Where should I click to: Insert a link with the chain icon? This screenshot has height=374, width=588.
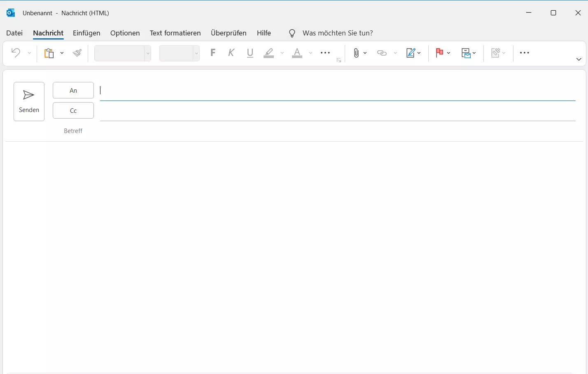[x=382, y=53]
